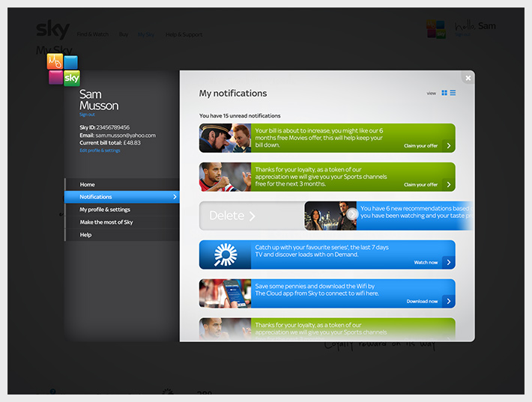The image size is (532, 402).
Task: Open arrow on first Sports channels loyalty offer
Action: pyautogui.click(x=449, y=185)
